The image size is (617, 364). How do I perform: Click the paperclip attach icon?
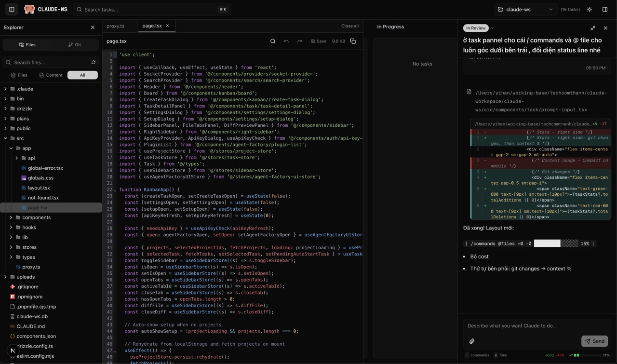pyautogui.click(x=472, y=341)
